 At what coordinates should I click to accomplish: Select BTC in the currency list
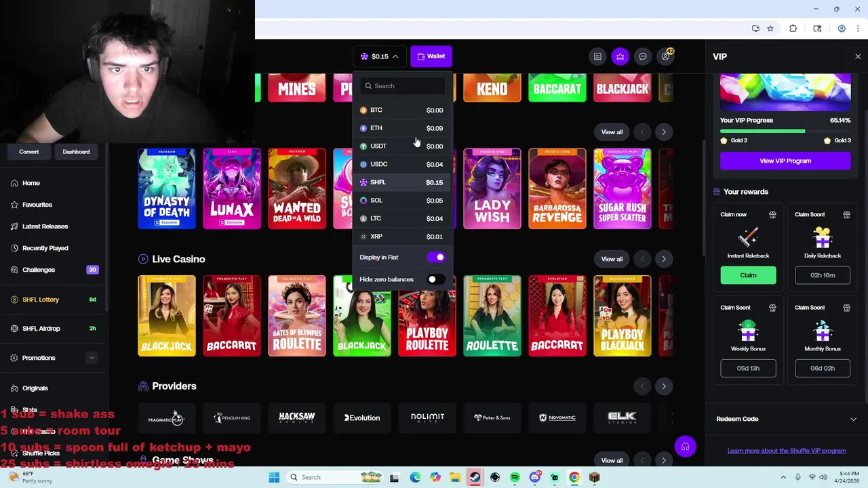[x=401, y=110]
